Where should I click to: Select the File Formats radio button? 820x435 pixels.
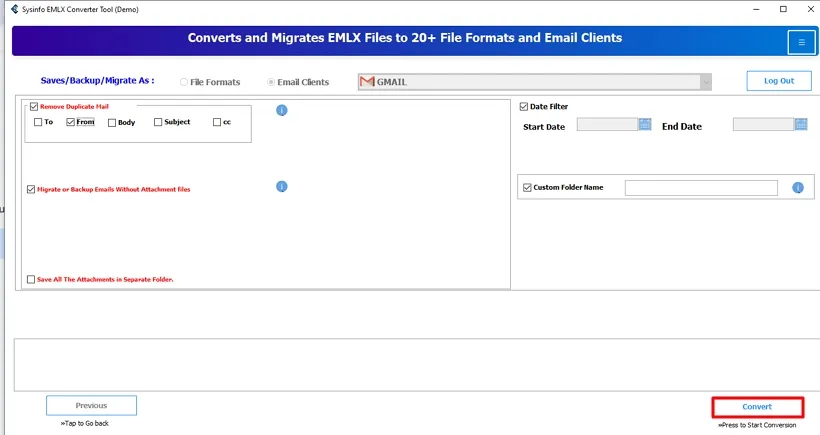pos(184,82)
